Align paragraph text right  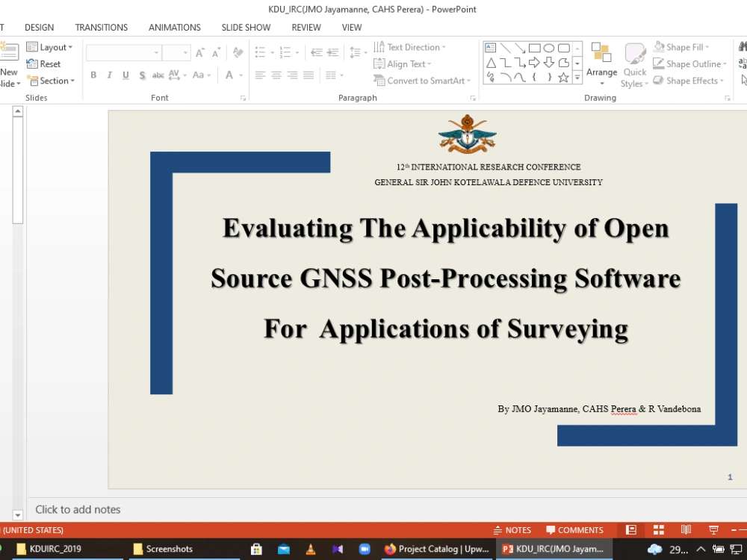tap(293, 75)
